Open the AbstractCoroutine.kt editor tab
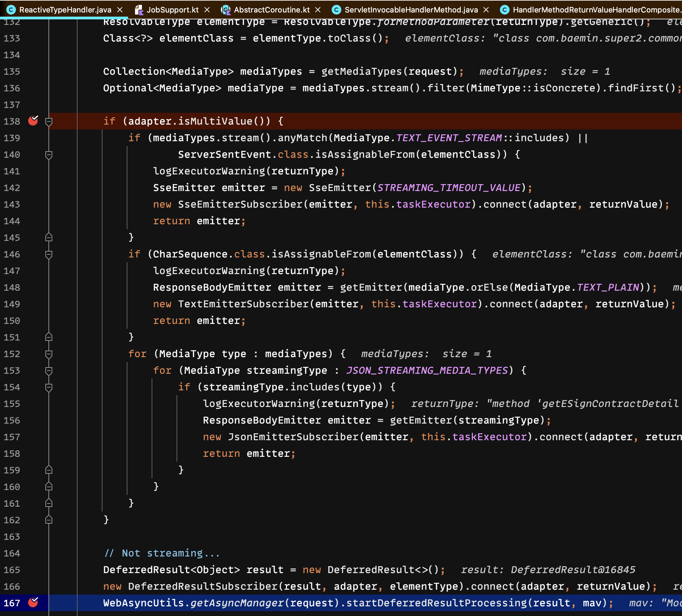This screenshot has width=682, height=616. click(271, 10)
